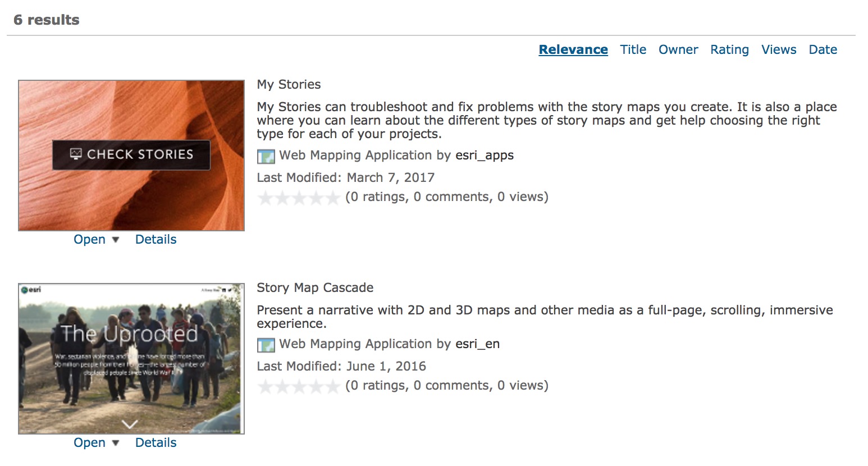Open the esri_en owner profile
This screenshot has height=466, width=868.
click(477, 344)
